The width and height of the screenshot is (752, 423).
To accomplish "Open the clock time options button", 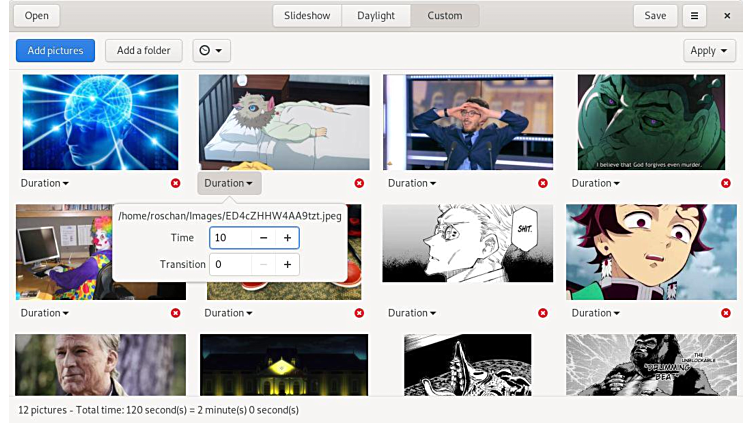I will [x=211, y=51].
